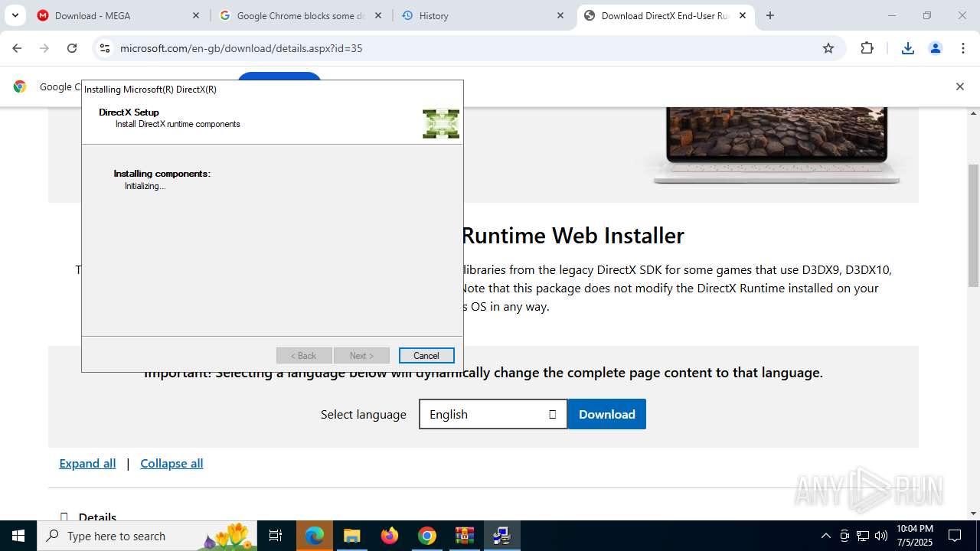Open the volume control in system tray
Image resolution: width=980 pixels, height=551 pixels.
pos(881,536)
